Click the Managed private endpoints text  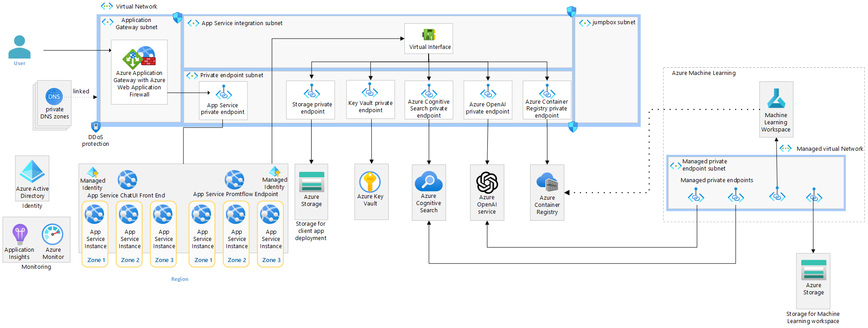(x=716, y=180)
